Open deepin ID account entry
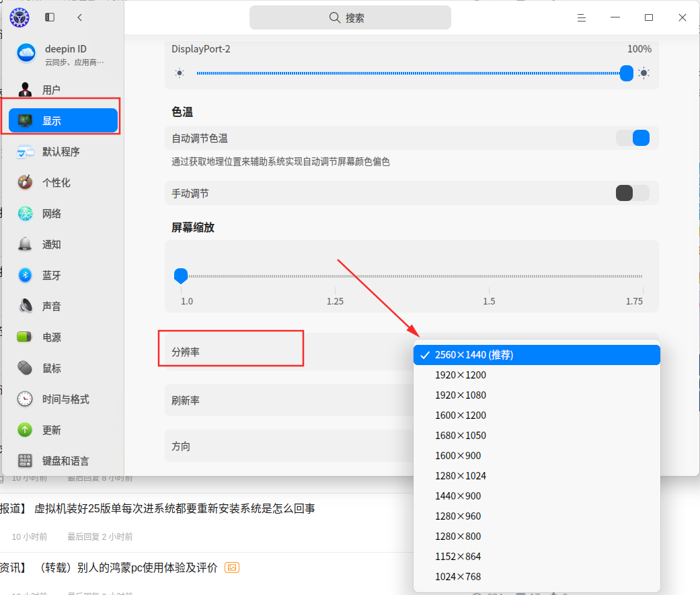The image size is (700, 595). click(63, 54)
